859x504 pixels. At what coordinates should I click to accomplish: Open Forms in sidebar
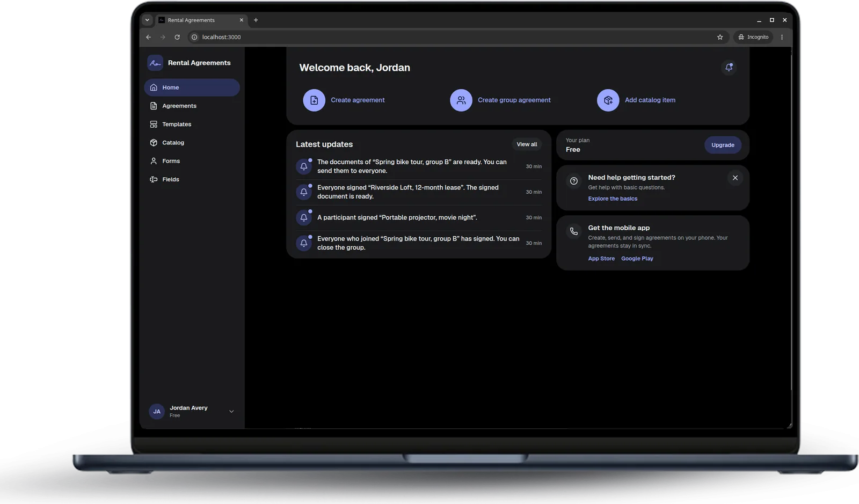tap(192, 161)
